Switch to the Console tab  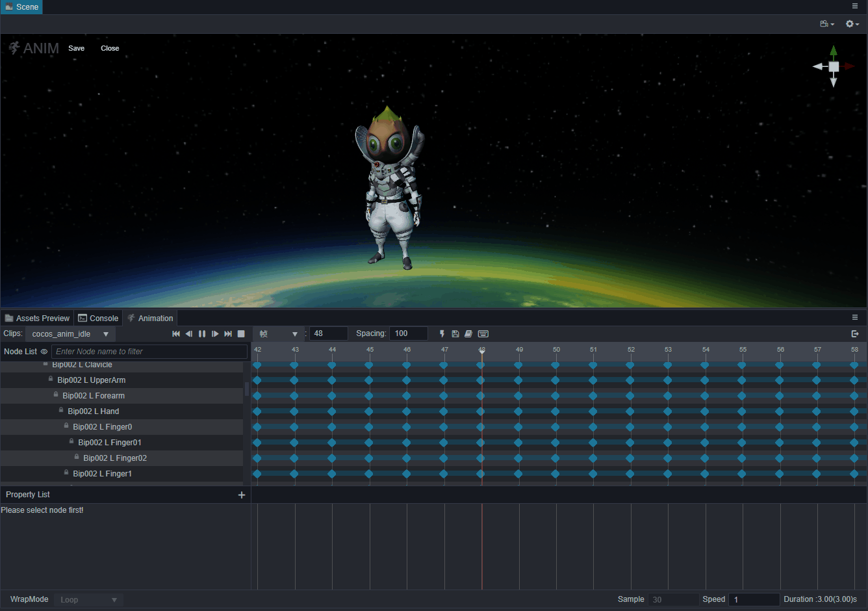(98, 318)
